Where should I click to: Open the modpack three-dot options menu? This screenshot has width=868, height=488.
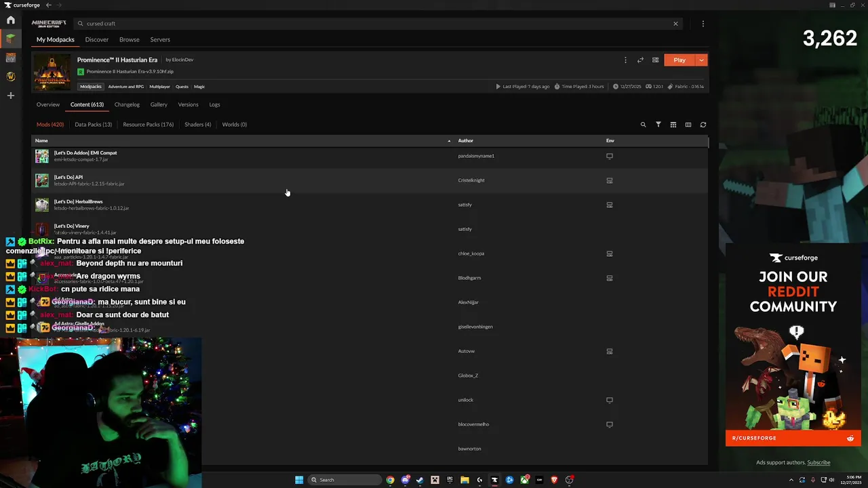click(x=625, y=60)
